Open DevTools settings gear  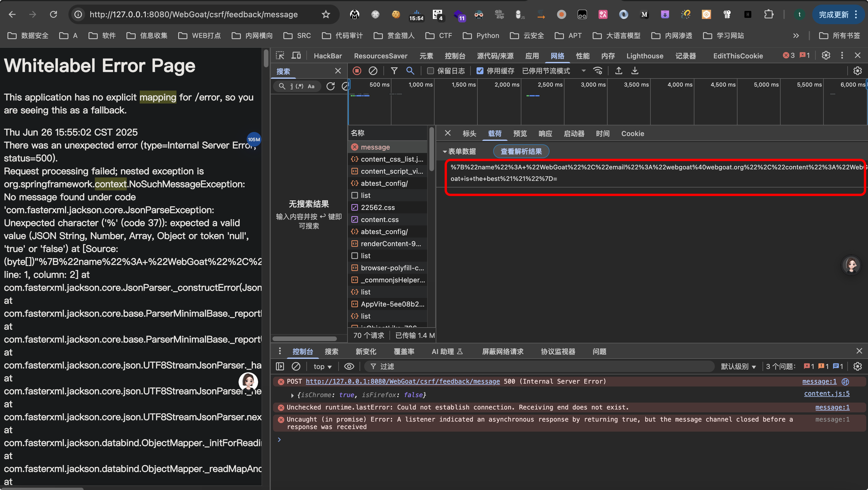[826, 56]
